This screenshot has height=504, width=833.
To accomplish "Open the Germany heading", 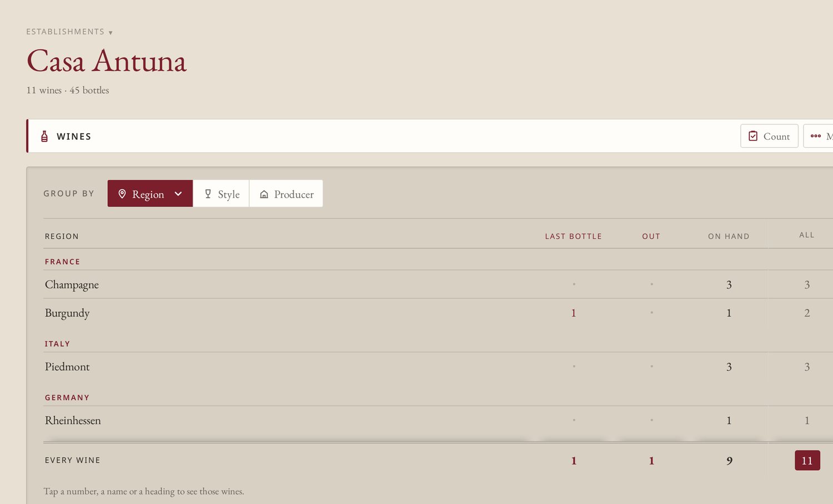I will 67,397.
